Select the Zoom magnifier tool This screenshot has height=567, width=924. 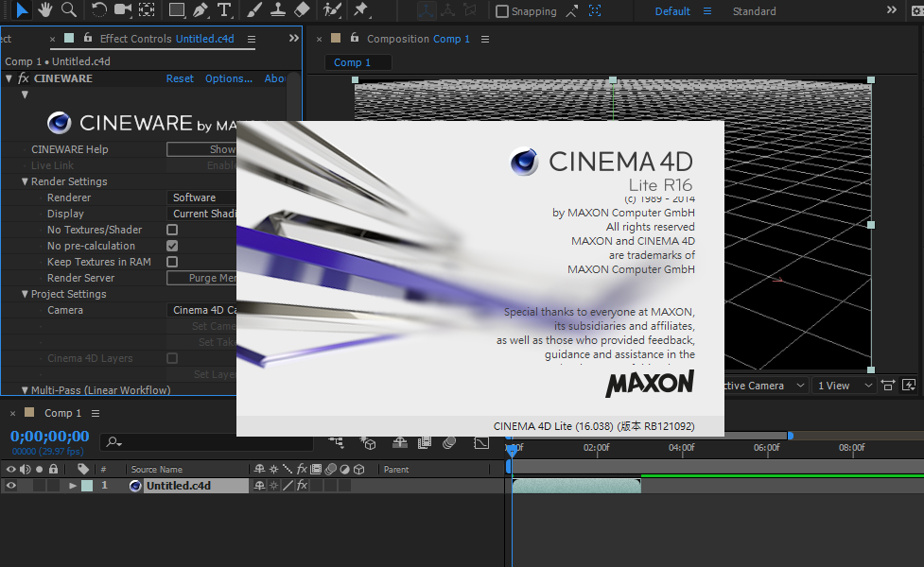pos(69,10)
